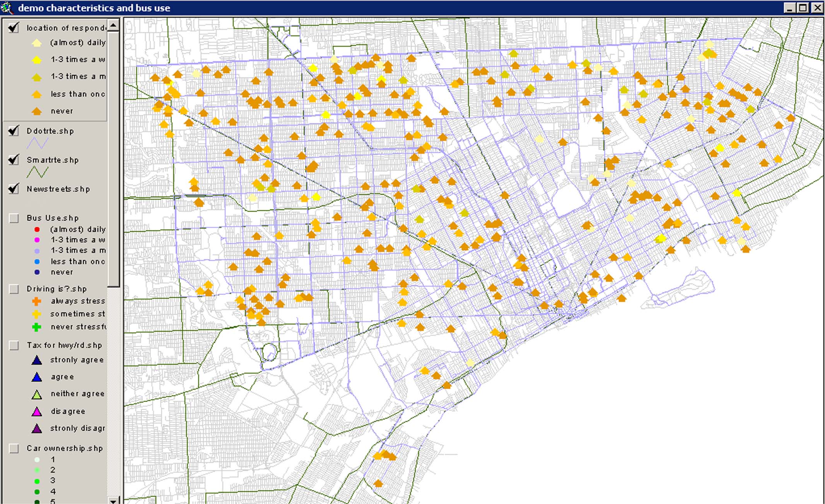The width and height of the screenshot is (825, 504).
Task: Click the red '(almost) daily' Bus Use dot
Action: tap(37, 230)
